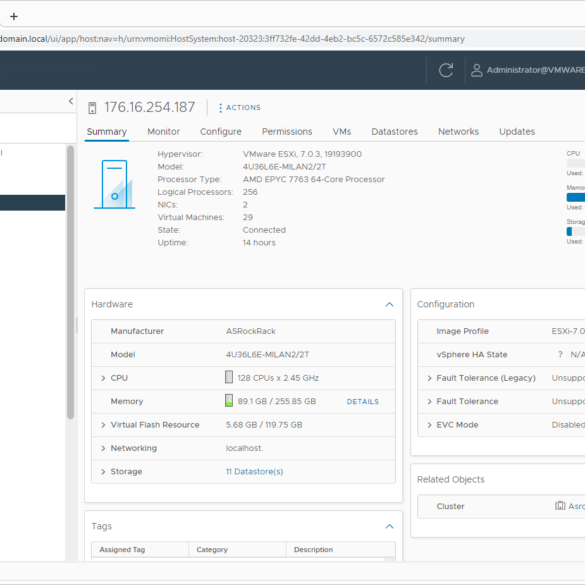585x585 pixels.
Task: Click the Uptime value 14 hours
Action: (x=259, y=243)
